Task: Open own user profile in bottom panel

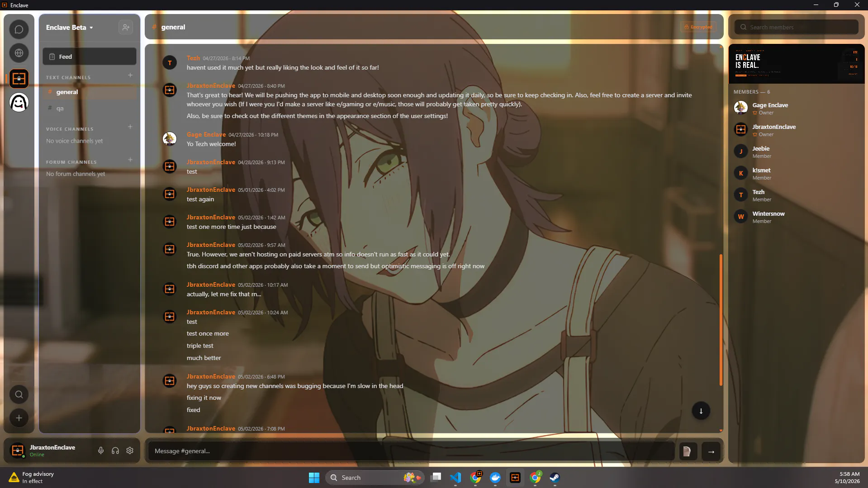Action: 43,450
